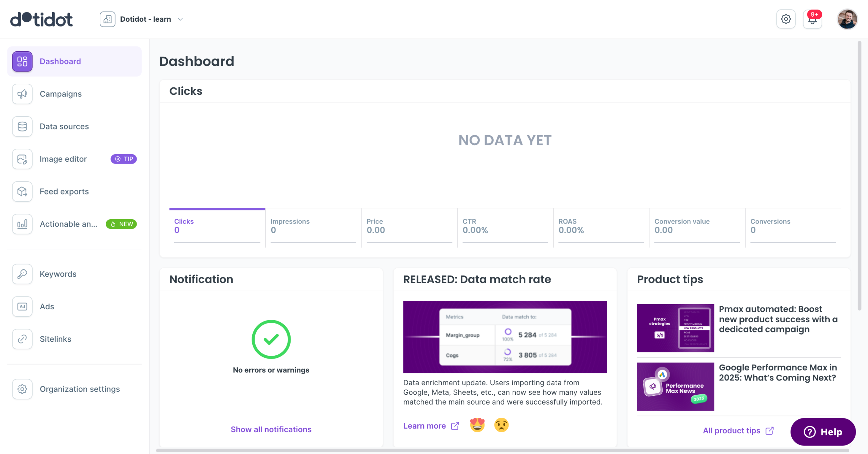Click the Image editor sidebar icon

point(22,159)
